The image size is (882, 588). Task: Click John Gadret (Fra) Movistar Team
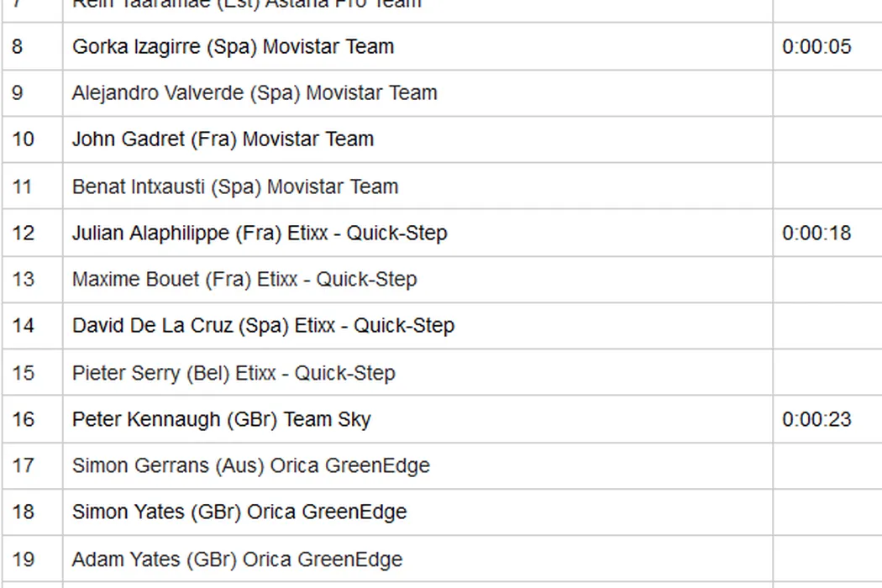click(x=223, y=139)
